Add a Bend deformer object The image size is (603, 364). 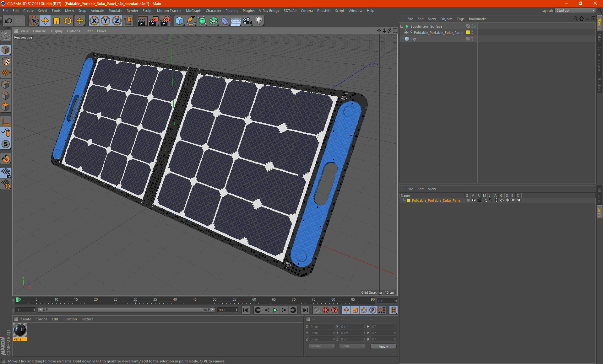point(225,21)
